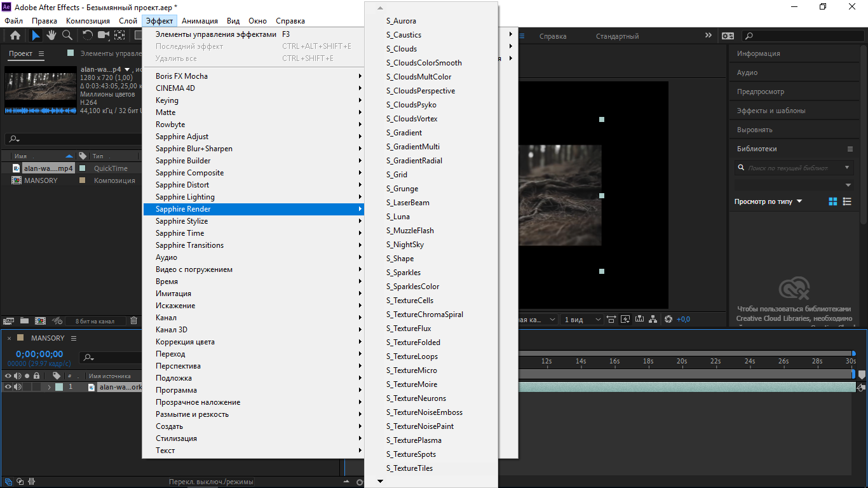Click the new composition icon in Project panel
This screenshot has height=488, width=868.
[x=40, y=321]
